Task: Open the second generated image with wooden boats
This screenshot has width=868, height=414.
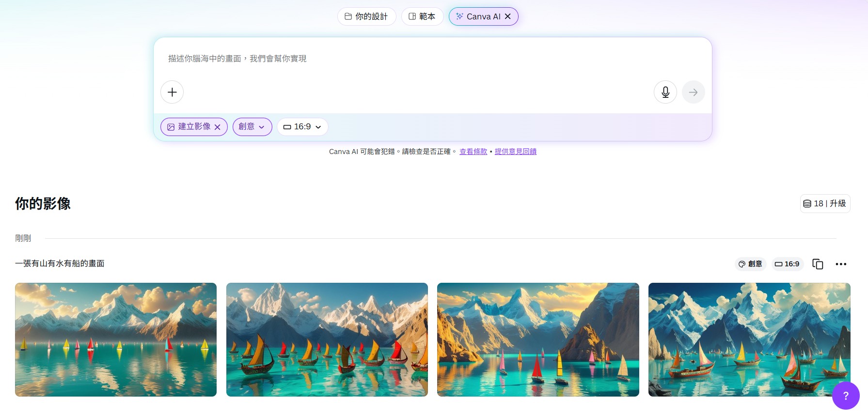Action: (x=327, y=339)
